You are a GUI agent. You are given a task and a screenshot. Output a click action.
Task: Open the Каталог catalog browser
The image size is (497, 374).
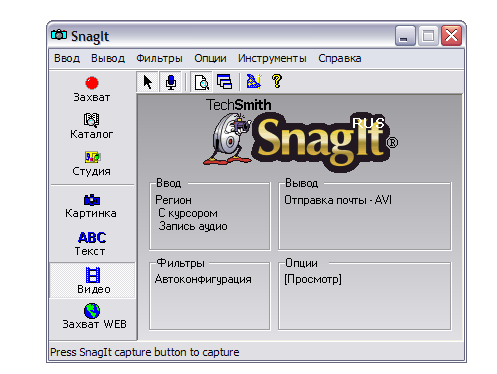92,126
